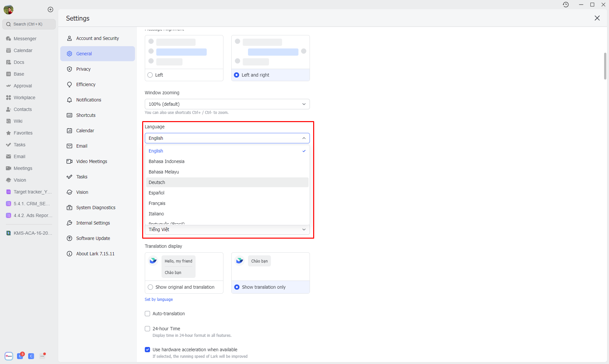609x364 pixels.
Task: Open Efficiency settings
Action: pos(98,84)
